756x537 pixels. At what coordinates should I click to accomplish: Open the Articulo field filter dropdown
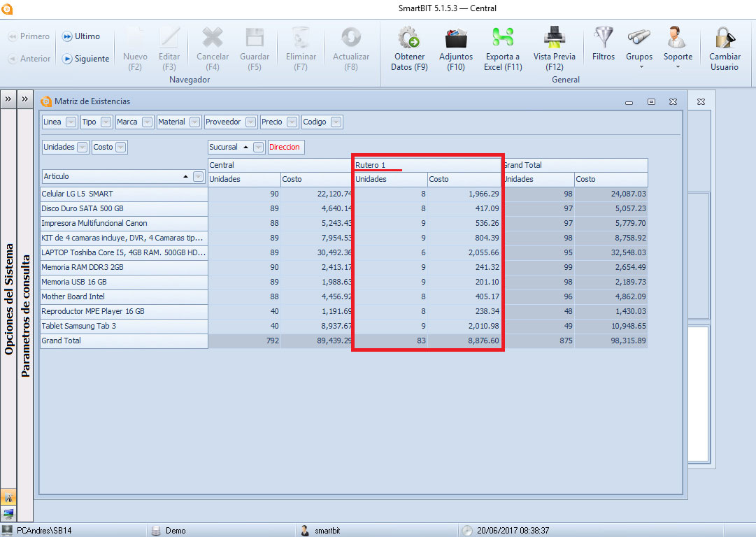pos(198,176)
